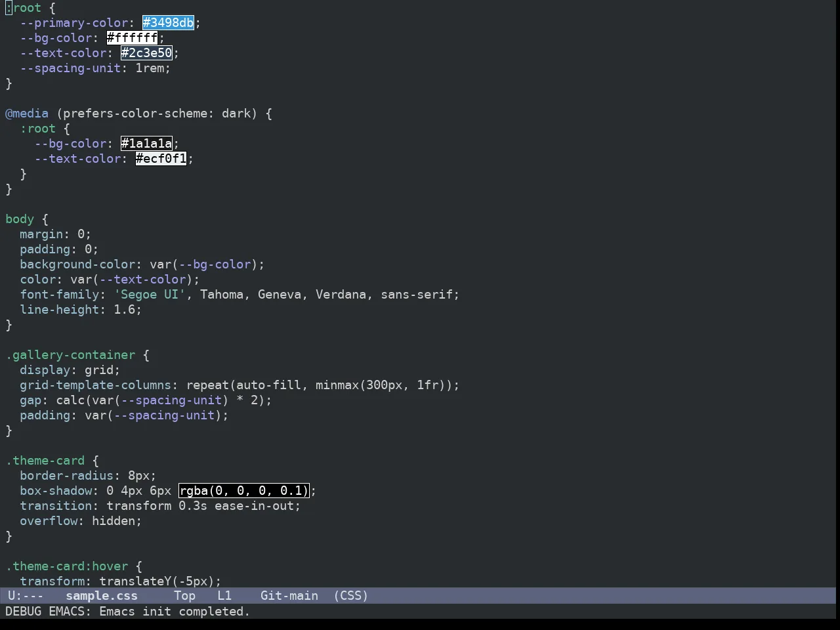Click the U:--- buffer status indicator
Viewport: 840px width, 630px height.
pyautogui.click(x=25, y=596)
